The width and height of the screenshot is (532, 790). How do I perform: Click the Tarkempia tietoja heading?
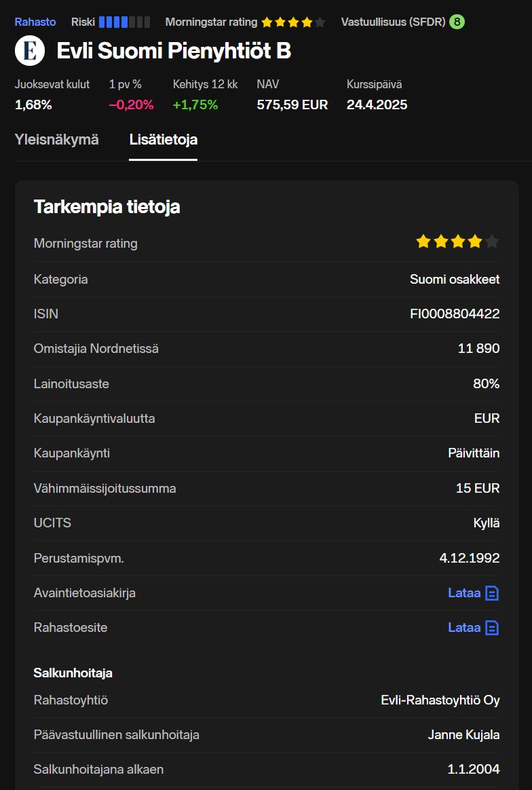(107, 207)
